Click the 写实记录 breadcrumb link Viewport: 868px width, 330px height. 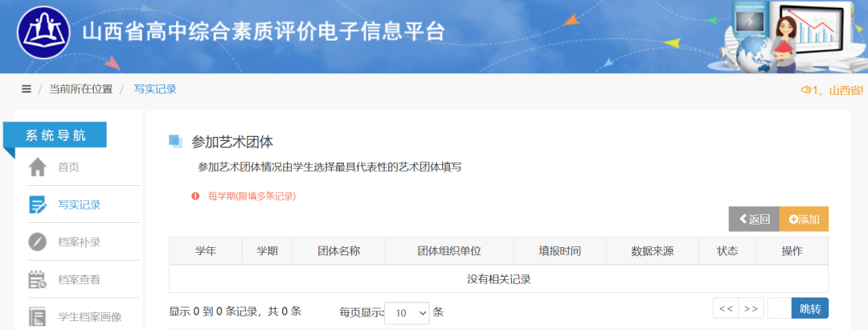point(155,89)
